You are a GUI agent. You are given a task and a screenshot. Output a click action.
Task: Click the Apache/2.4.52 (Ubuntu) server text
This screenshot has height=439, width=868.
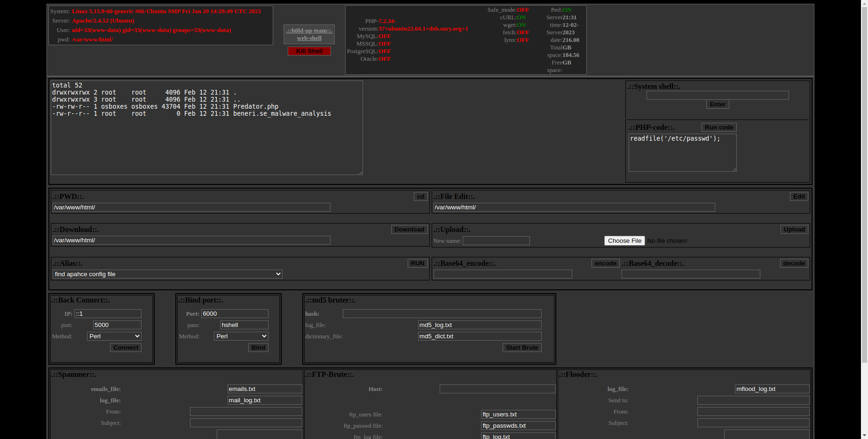103,21
